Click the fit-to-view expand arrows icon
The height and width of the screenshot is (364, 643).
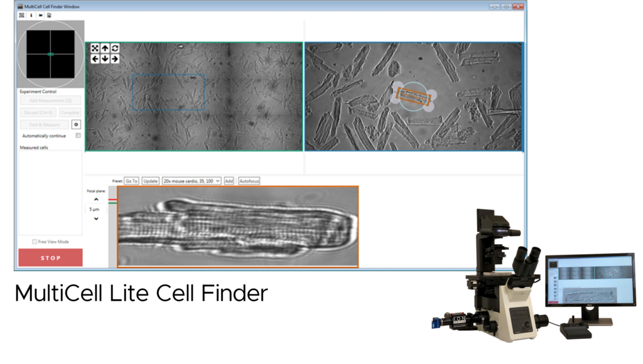click(95, 48)
